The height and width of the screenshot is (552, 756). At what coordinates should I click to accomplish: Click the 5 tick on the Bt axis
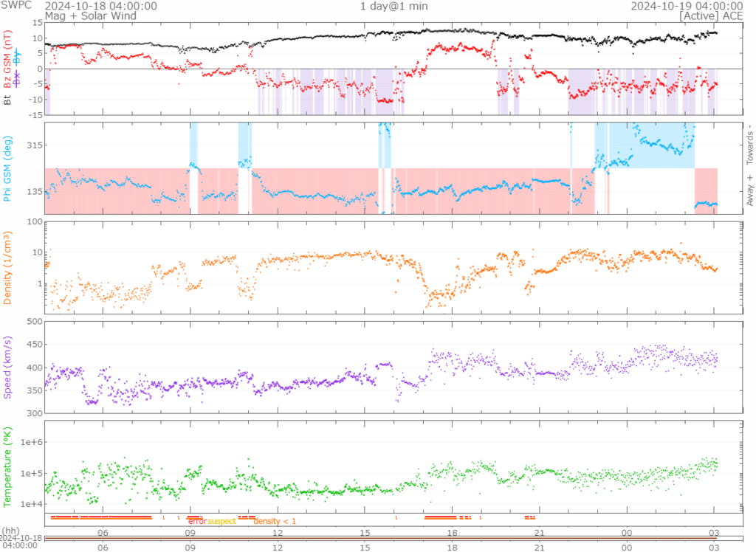[40, 54]
